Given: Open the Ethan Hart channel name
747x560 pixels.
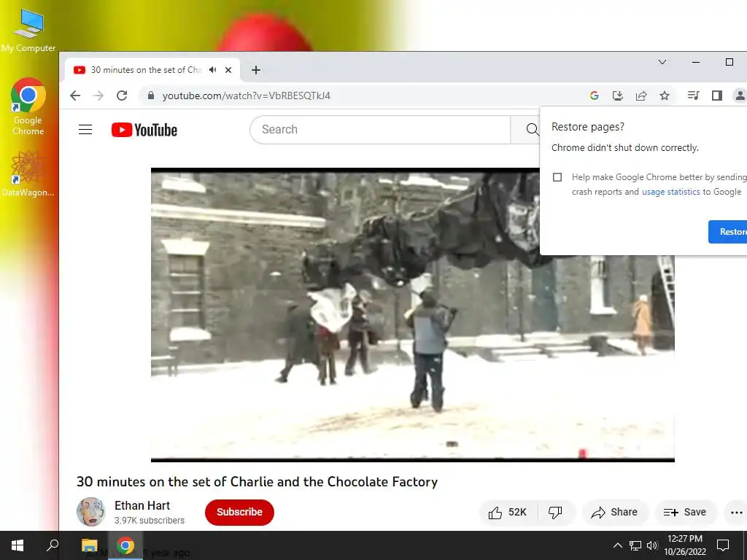Looking at the screenshot, I should pos(142,506).
